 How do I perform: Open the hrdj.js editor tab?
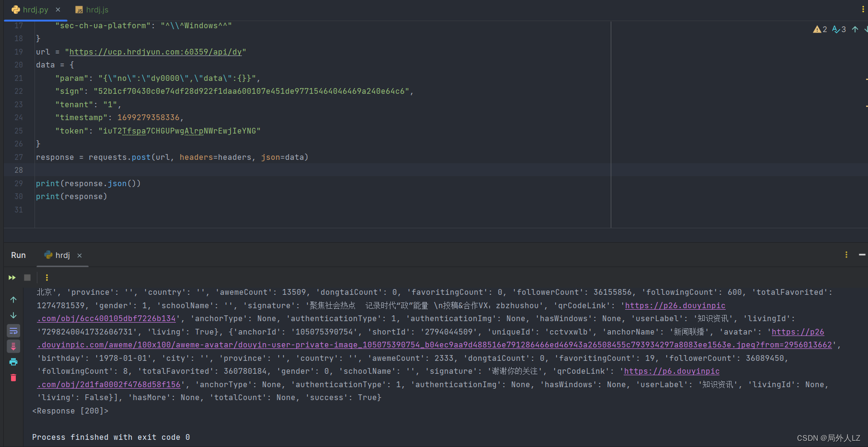coord(92,10)
